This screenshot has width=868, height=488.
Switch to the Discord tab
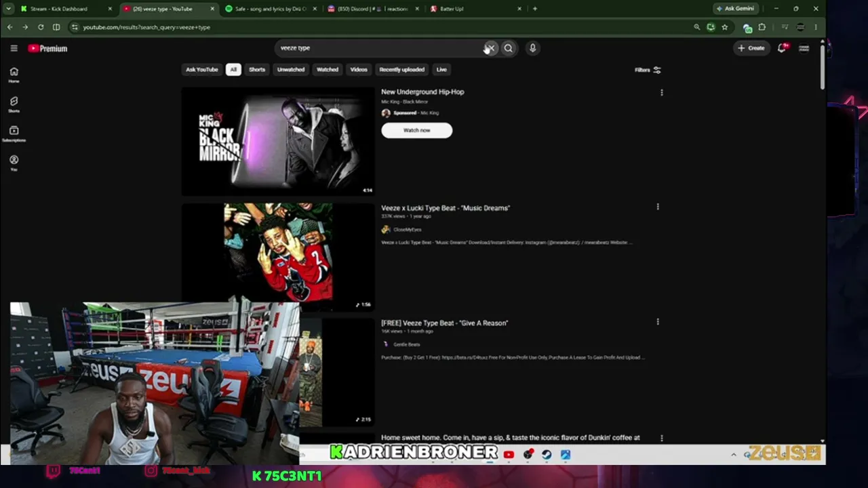coord(374,9)
